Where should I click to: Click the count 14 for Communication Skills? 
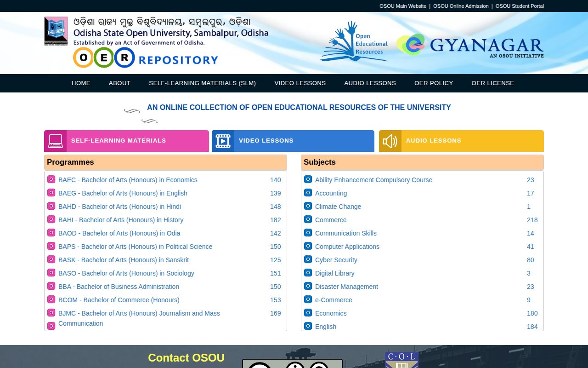click(531, 233)
